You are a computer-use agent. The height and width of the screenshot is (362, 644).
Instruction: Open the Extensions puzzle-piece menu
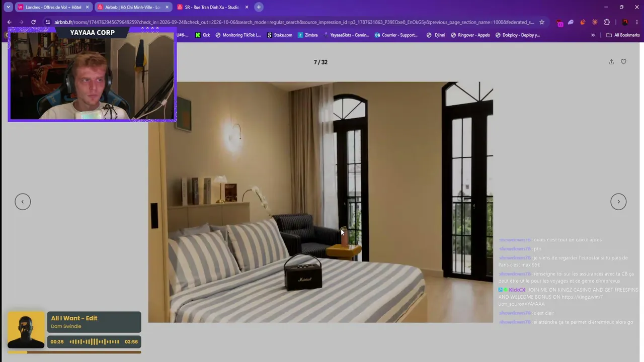point(607,22)
